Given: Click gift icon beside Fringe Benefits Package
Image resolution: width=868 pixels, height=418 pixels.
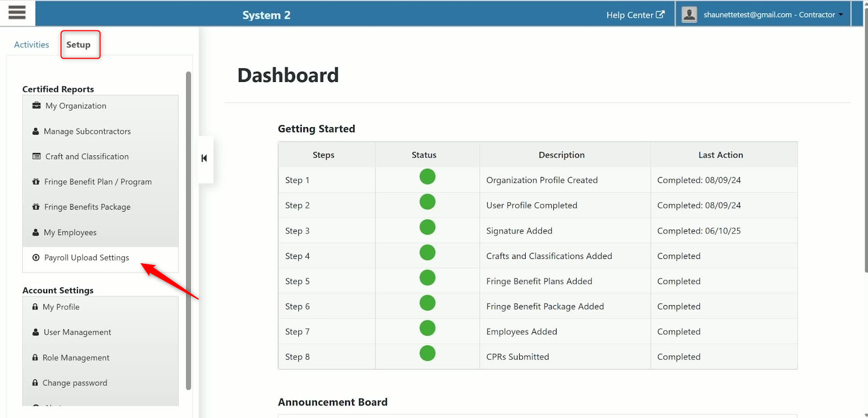Looking at the screenshot, I should point(36,207).
